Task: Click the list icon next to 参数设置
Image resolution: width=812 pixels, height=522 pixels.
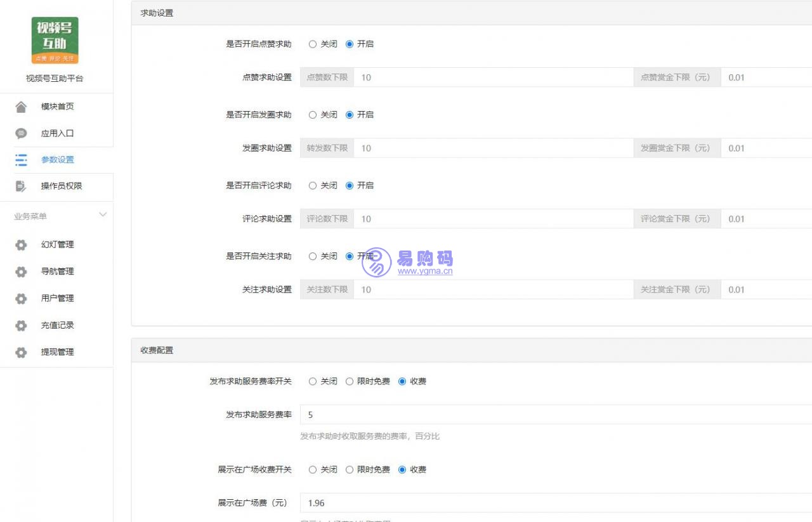Action: 21,160
